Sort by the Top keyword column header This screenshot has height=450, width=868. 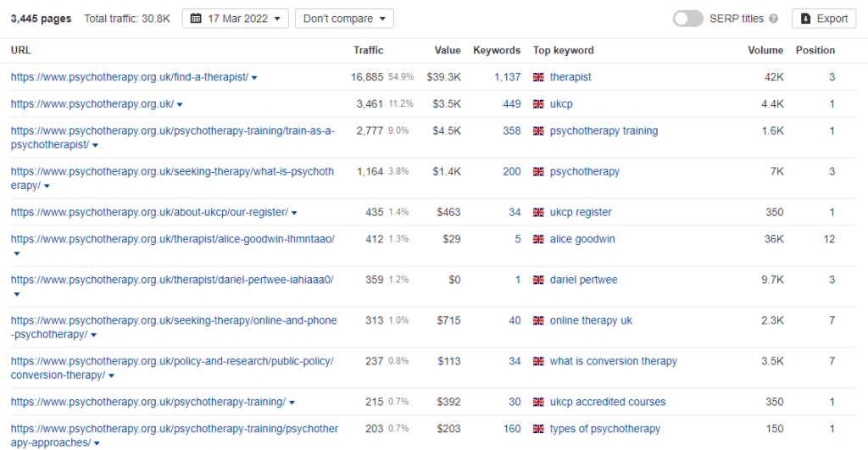[x=563, y=50]
